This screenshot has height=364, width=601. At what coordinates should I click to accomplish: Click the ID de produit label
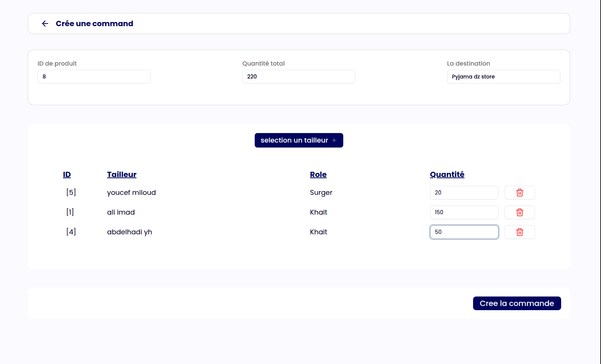pyautogui.click(x=57, y=63)
